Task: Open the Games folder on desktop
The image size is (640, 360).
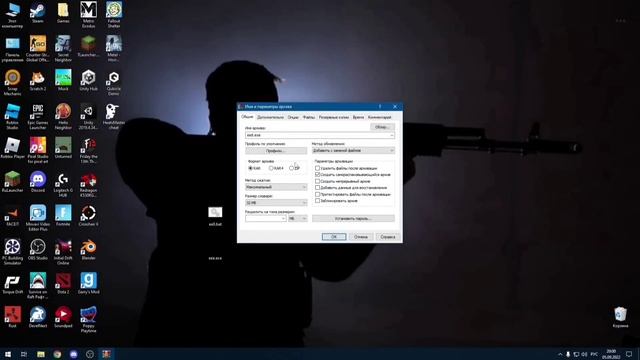Action: coord(63,13)
